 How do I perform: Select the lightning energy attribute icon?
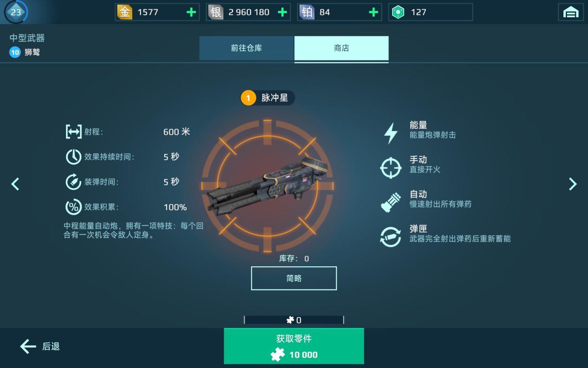pos(391,133)
